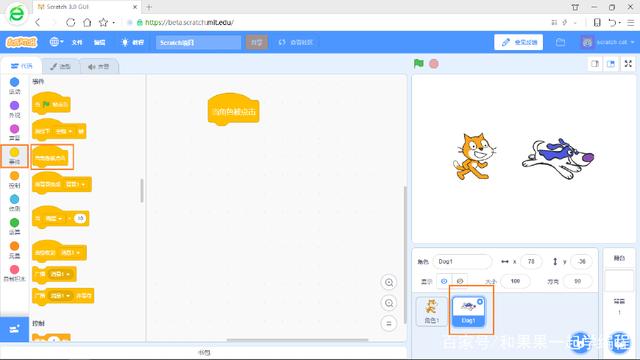This screenshot has width=640, height=360.
Task: Open key dropdown in 'when key pressed' block
Action: tap(64, 131)
